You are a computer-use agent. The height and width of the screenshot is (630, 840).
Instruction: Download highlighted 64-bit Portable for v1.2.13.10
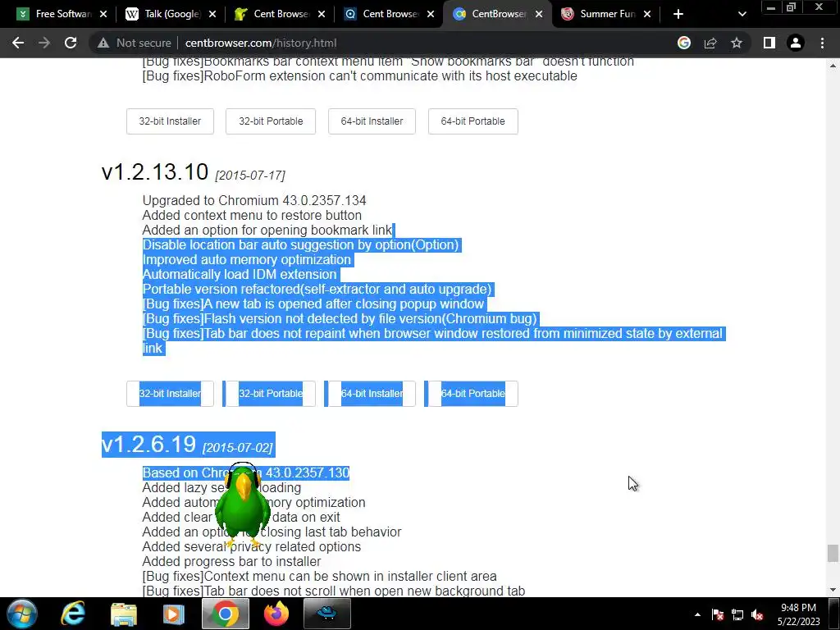[x=473, y=394]
